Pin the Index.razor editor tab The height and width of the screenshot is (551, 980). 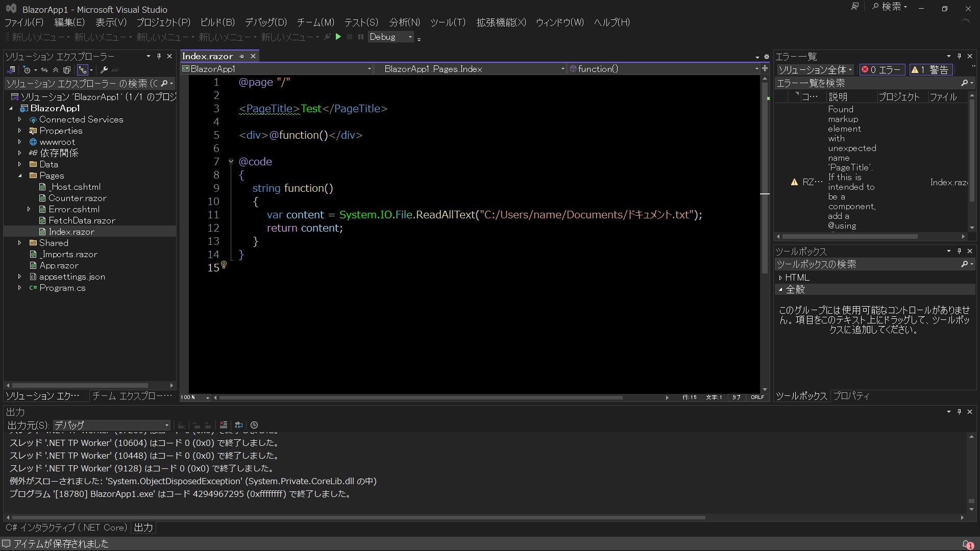click(x=242, y=56)
